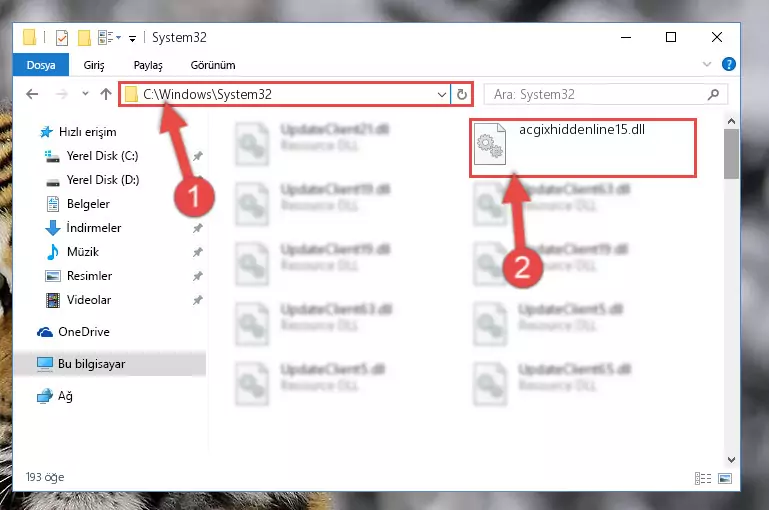
Task: Click the Back navigation arrow
Action: [x=32, y=94]
